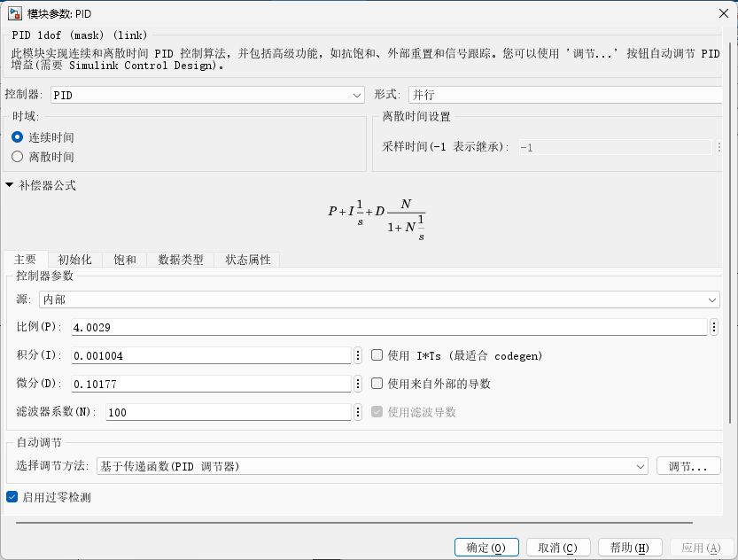Click the three-dot button beside 微分(D)
The image size is (738, 560).
[358, 384]
